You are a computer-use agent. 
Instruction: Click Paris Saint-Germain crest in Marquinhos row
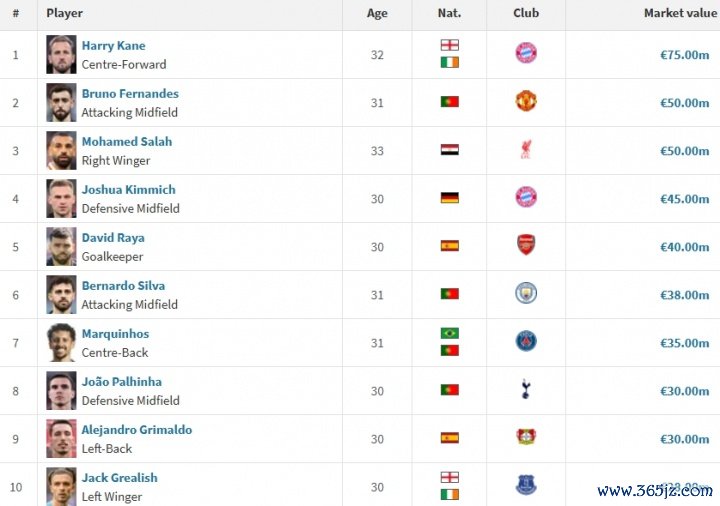526,342
